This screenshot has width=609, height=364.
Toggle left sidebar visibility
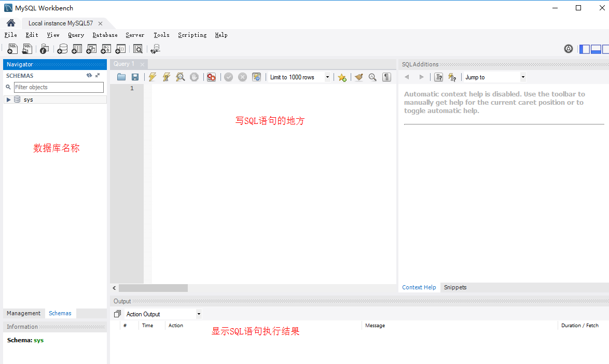(x=585, y=49)
